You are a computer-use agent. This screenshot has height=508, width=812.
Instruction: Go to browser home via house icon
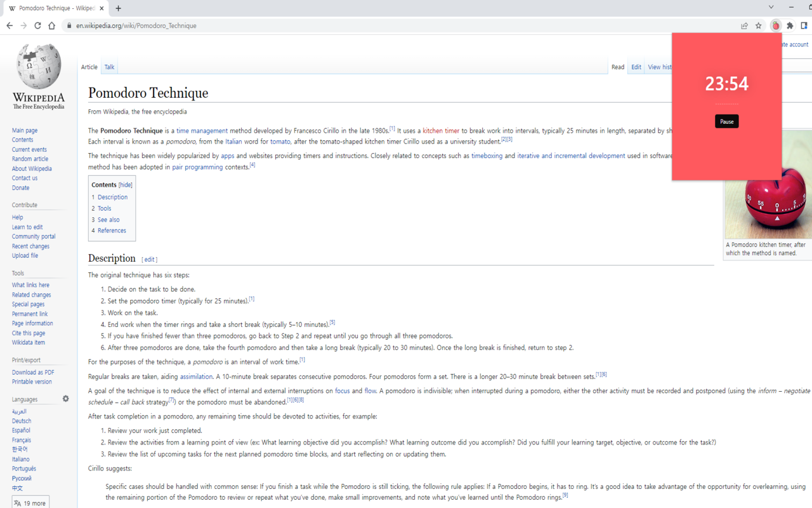(x=52, y=26)
